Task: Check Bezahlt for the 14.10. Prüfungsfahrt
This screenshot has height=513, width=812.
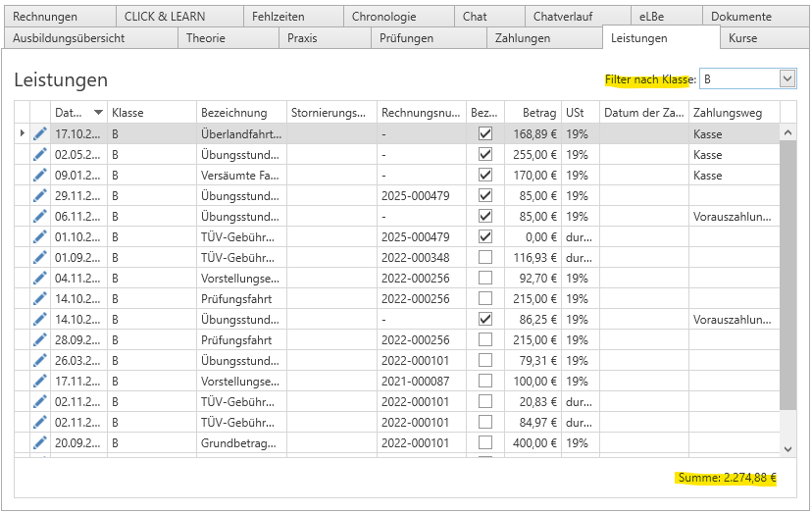Action: (x=485, y=298)
